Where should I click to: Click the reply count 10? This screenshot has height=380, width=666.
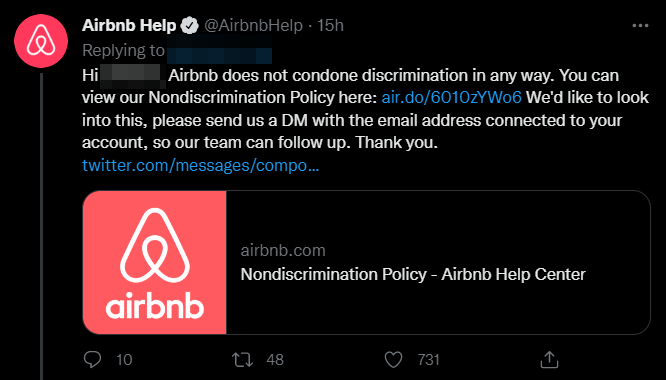pyautogui.click(x=124, y=360)
